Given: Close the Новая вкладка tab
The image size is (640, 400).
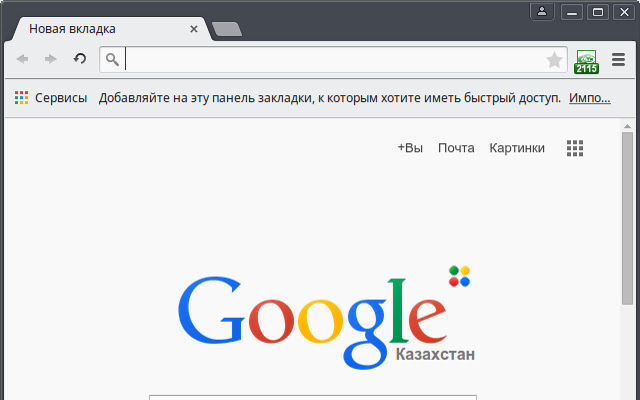Looking at the screenshot, I should pos(194,29).
